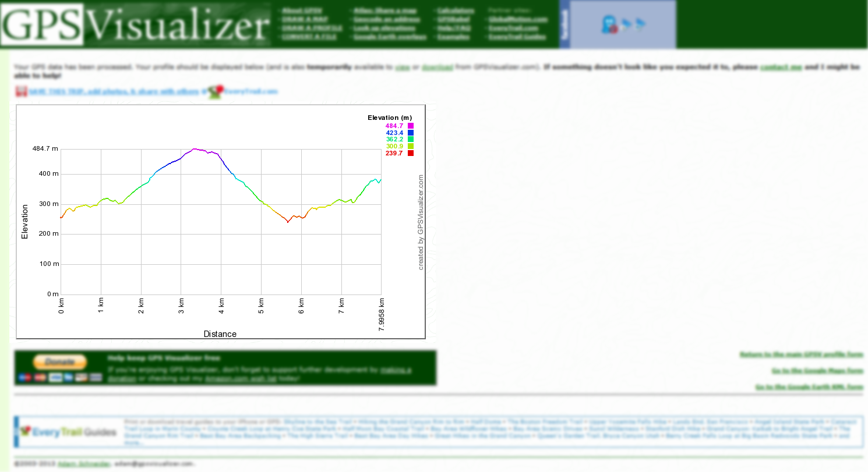Click the EveryTrail.com logo icon
This screenshot has height=472, width=868.
tap(216, 91)
